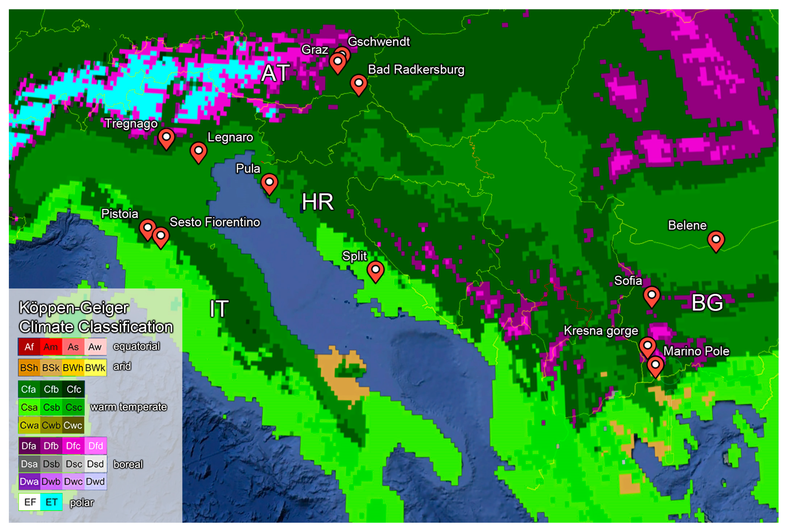The image size is (786, 532).
Task: Click the Kresna gorge map pin
Action: tap(647, 346)
